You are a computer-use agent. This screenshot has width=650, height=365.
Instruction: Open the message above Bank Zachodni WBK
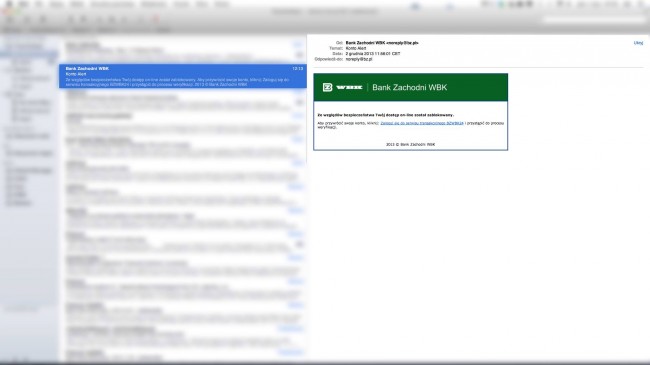point(183,51)
